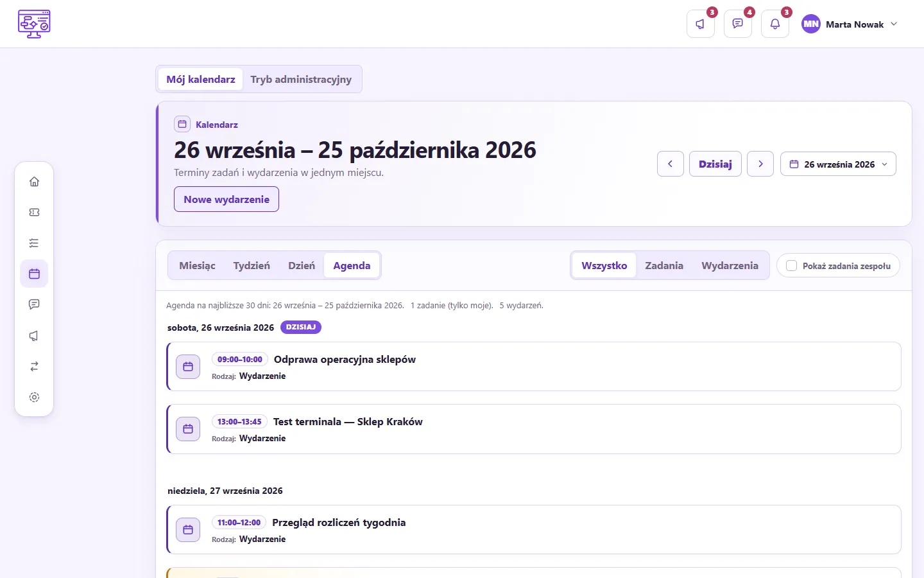Open the swap arrows icon in the sidebar

(x=35, y=367)
